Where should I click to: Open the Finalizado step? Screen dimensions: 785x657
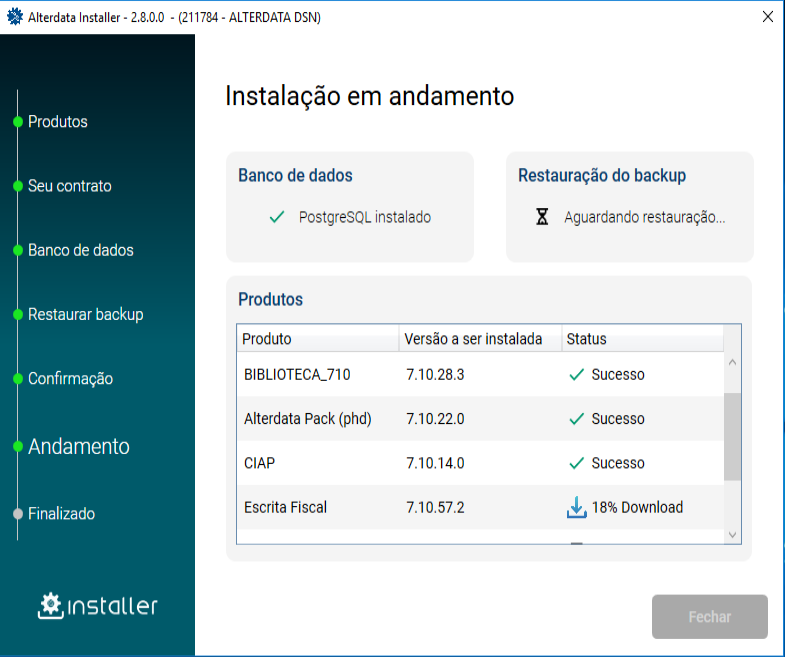click(x=61, y=514)
